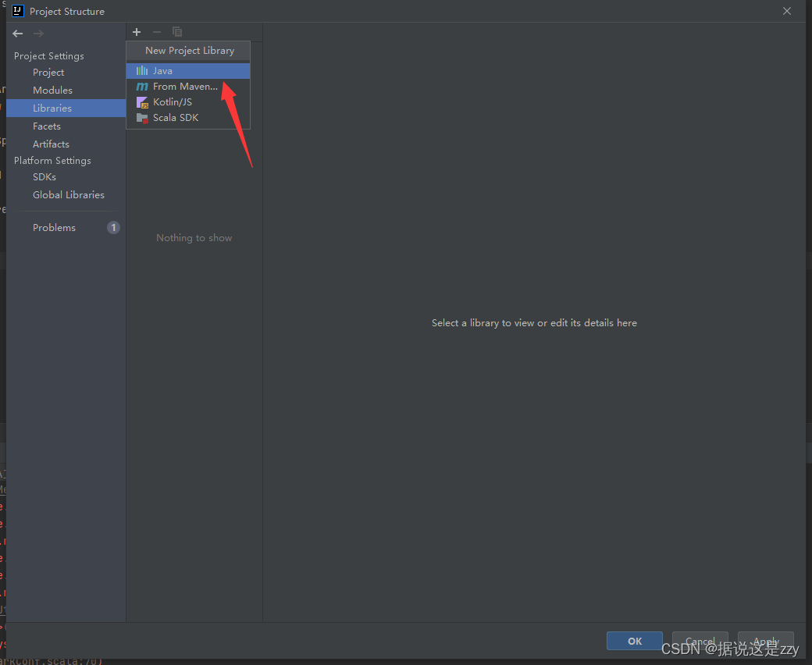Click the Project Settings heading

point(48,56)
